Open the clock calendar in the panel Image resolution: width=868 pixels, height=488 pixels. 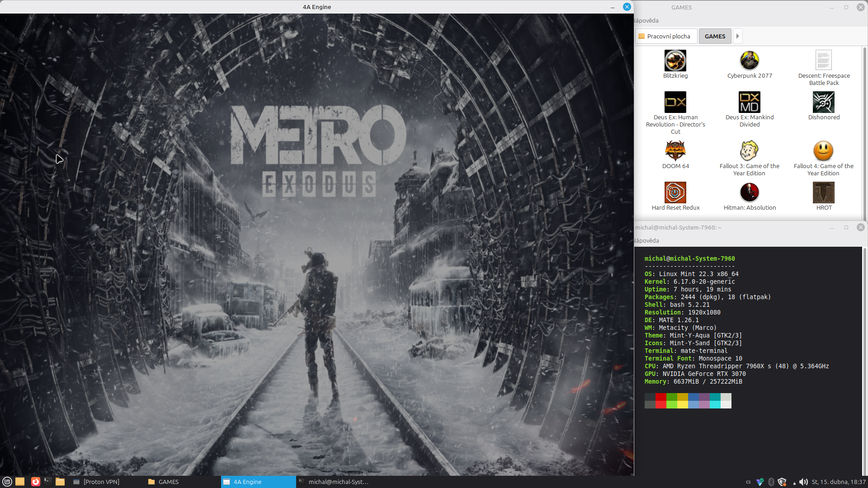[838, 482]
